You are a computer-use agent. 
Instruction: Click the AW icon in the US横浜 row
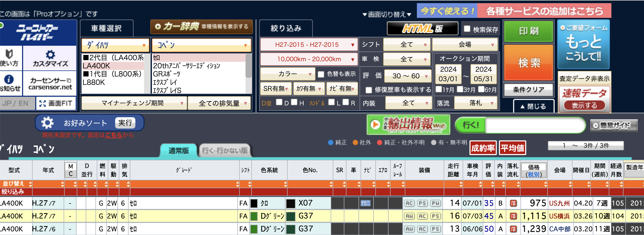tap(409, 216)
